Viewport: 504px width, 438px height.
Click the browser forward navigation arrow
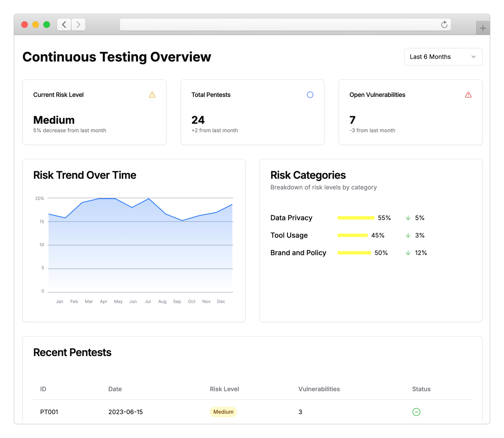[x=78, y=25]
